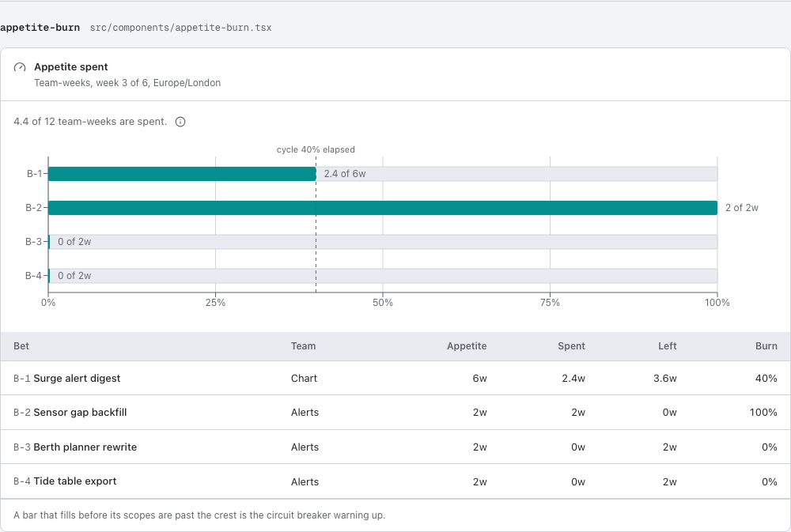Click the 0% burn cell for Berth planner rewrite
This screenshot has width=791, height=532.
coord(770,447)
